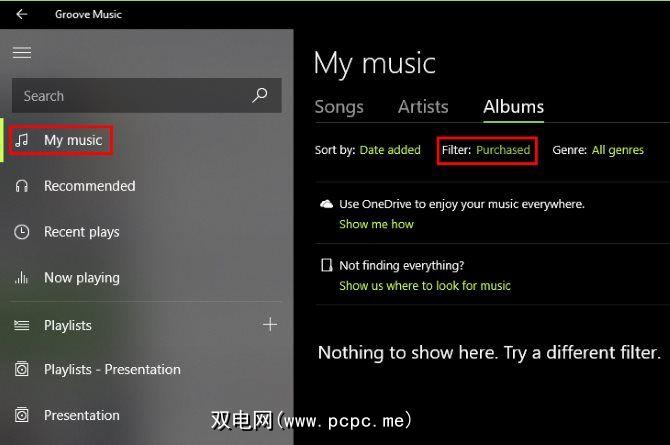The width and height of the screenshot is (670, 445).
Task: Open the Playlists - Presentation playlist
Action: pyautogui.click(x=147, y=369)
